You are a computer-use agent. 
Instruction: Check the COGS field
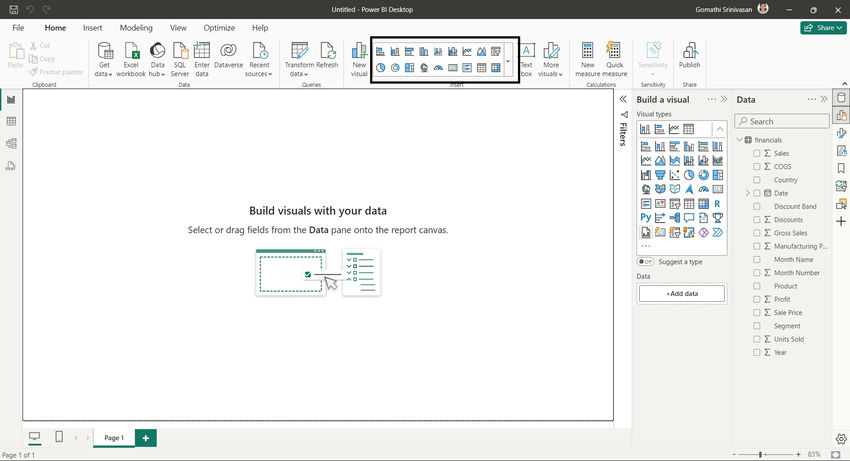pyautogui.click(x=757, y=167)
